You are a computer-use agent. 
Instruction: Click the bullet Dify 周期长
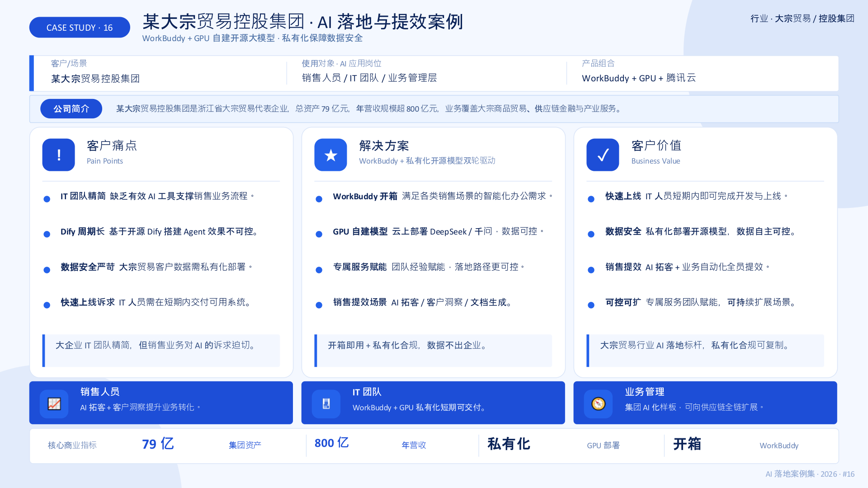click(160, 232)
